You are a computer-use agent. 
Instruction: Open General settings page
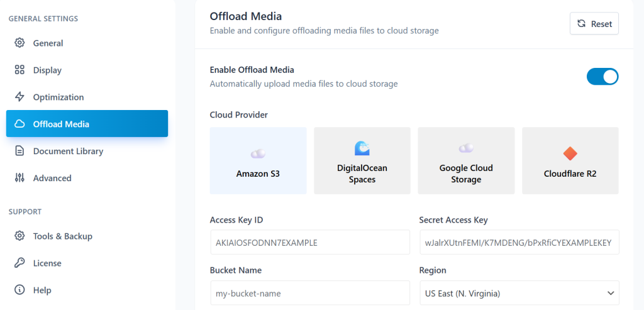[x=87, y=43]
